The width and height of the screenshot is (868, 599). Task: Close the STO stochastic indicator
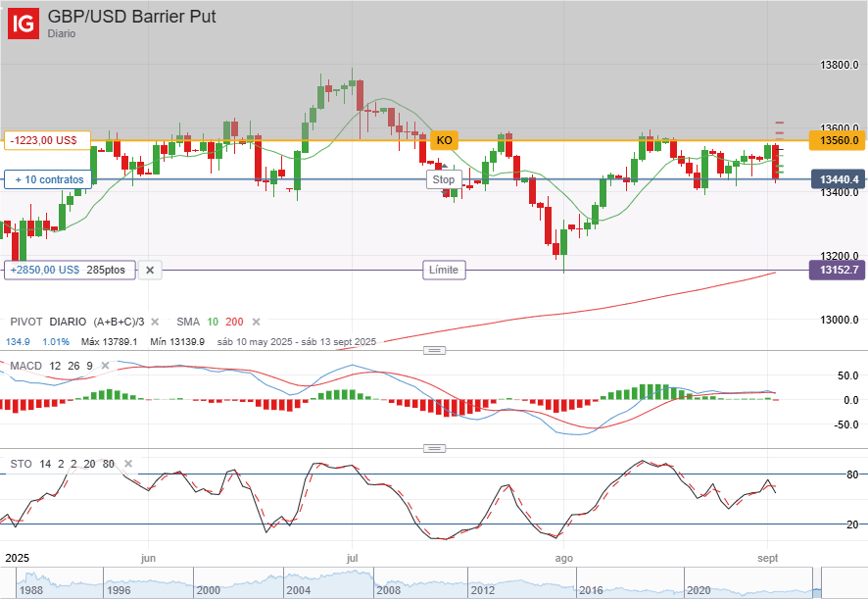point(127,464)
